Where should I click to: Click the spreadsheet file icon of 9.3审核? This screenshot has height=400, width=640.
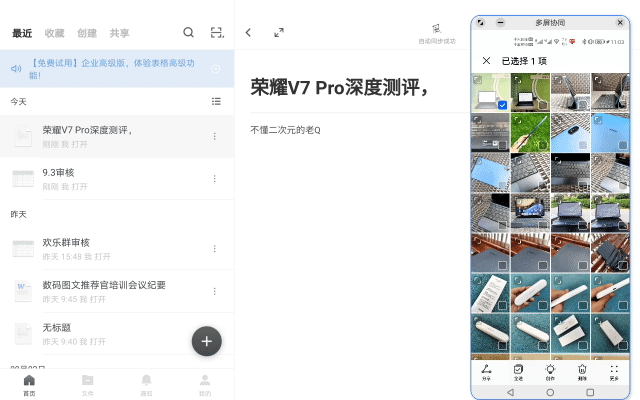point(23,179)
